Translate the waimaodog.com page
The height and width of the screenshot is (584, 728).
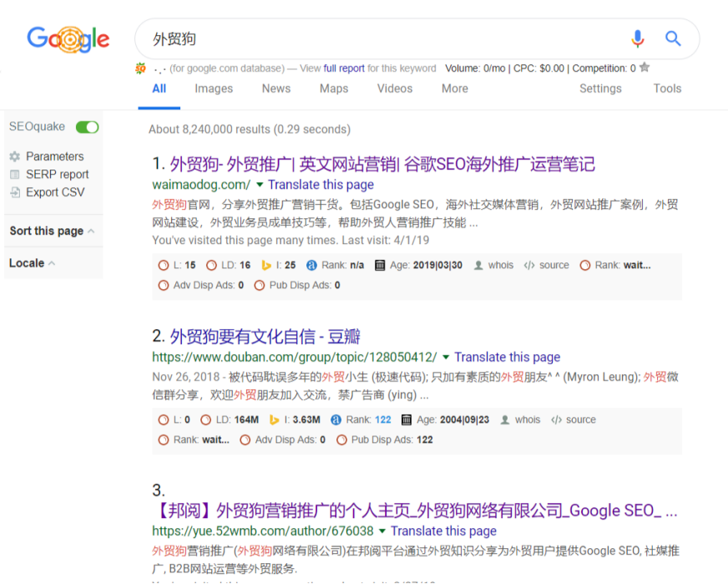click(x=321, y=185)
